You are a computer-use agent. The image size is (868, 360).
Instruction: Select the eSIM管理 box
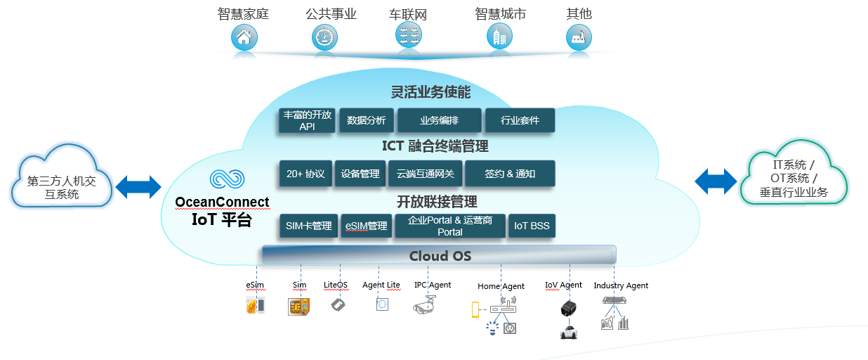click(x=367, y=226)
